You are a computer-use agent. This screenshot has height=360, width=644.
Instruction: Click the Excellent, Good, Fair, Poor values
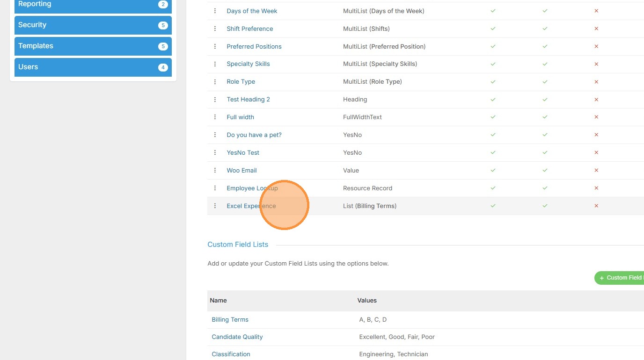(397, 337)
